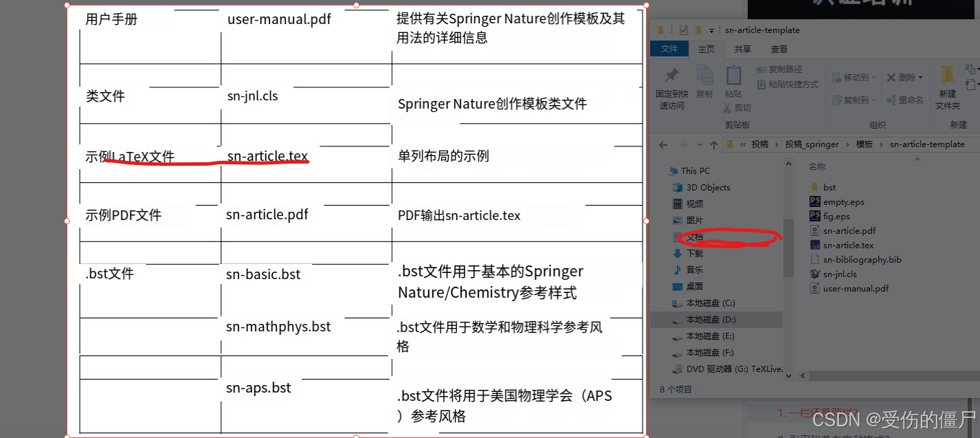980x438 pixels.
Task: Switch to the View (查看) tab
Action: (x=779, y=49)
